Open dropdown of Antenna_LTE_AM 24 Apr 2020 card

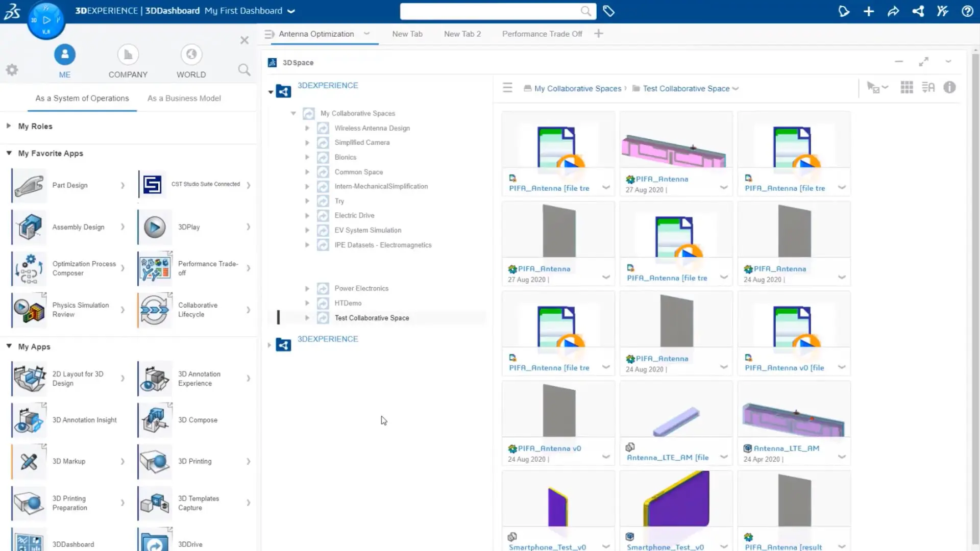click(x=842, y=457)
